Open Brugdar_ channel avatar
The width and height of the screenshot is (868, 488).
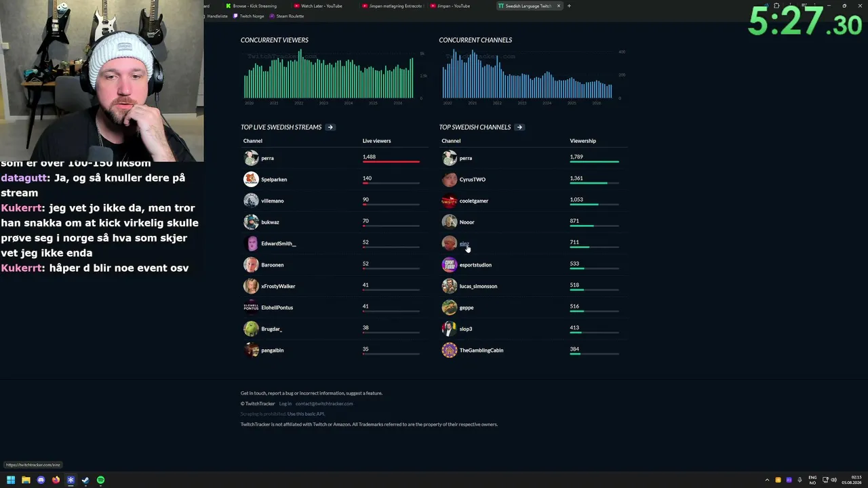[x=251, y=329]
